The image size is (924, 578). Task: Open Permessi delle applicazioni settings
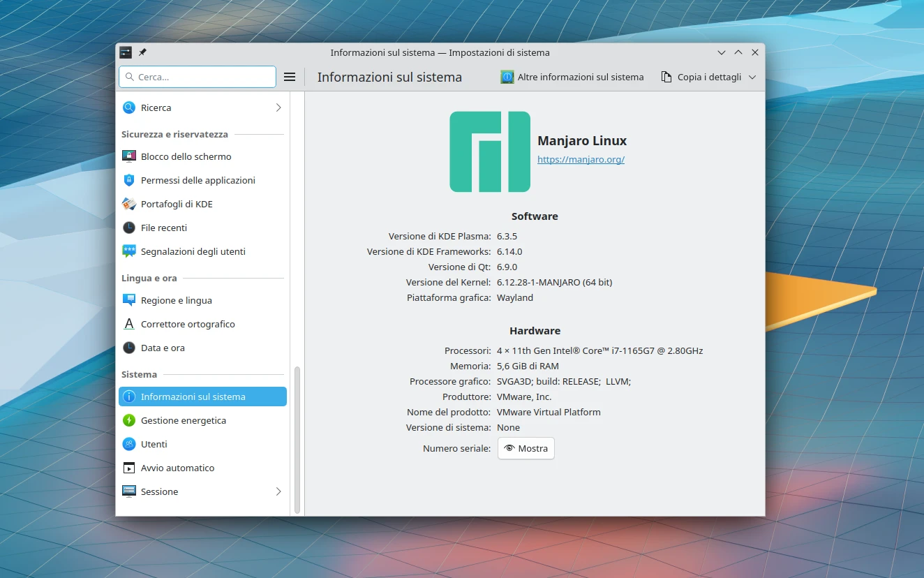[198, 180]
